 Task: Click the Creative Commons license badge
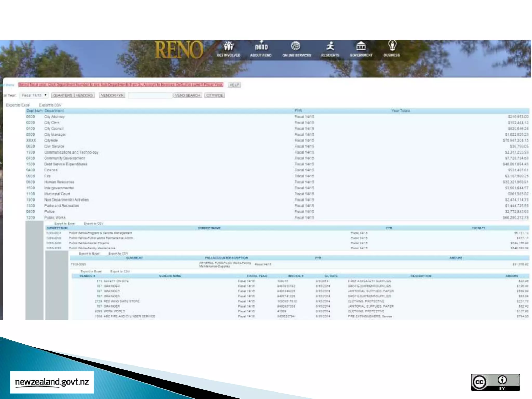coord(495,382)
